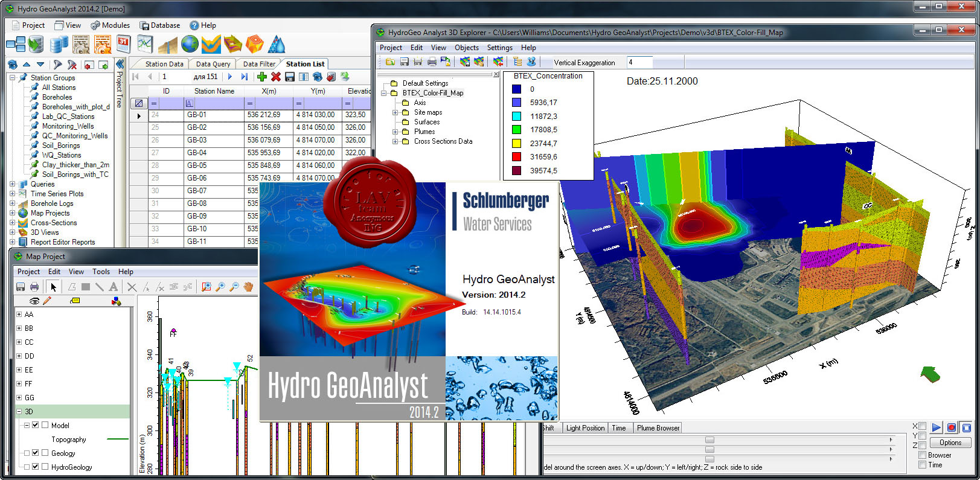980x480 pixels.
Task: Open the Light Position tab
Action: tap(585, 428)
